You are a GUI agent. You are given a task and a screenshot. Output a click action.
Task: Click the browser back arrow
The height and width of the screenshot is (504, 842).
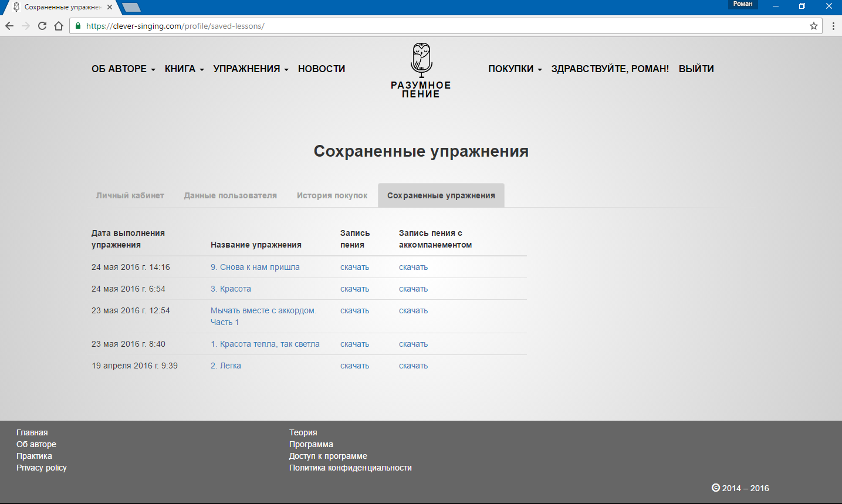(x=9, y=26)
